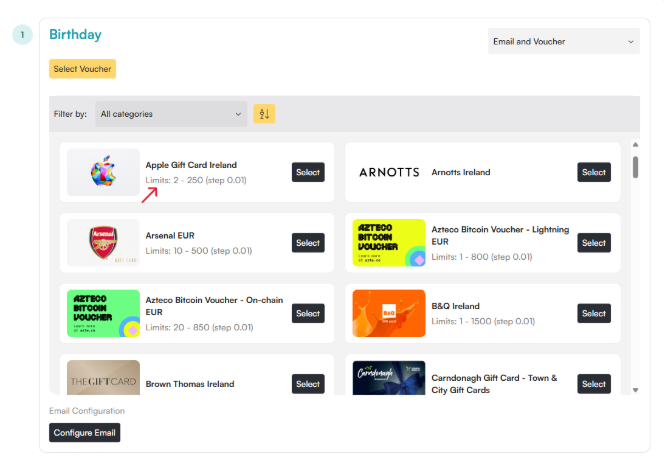Click 'Azteco Bitcoin Voucher - Lightning EUR' title
This screenshot has width=664, height=469.
[500, 235]
